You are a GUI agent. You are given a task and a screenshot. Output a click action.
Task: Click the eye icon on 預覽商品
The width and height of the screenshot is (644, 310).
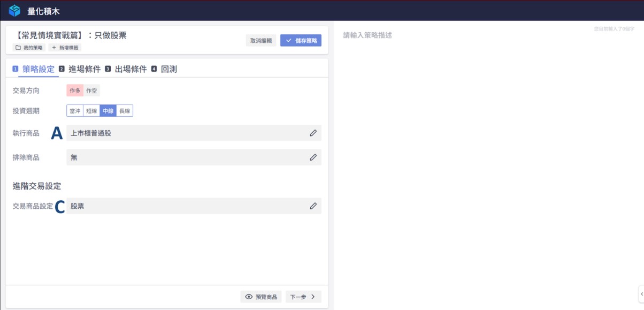[249, 297]
